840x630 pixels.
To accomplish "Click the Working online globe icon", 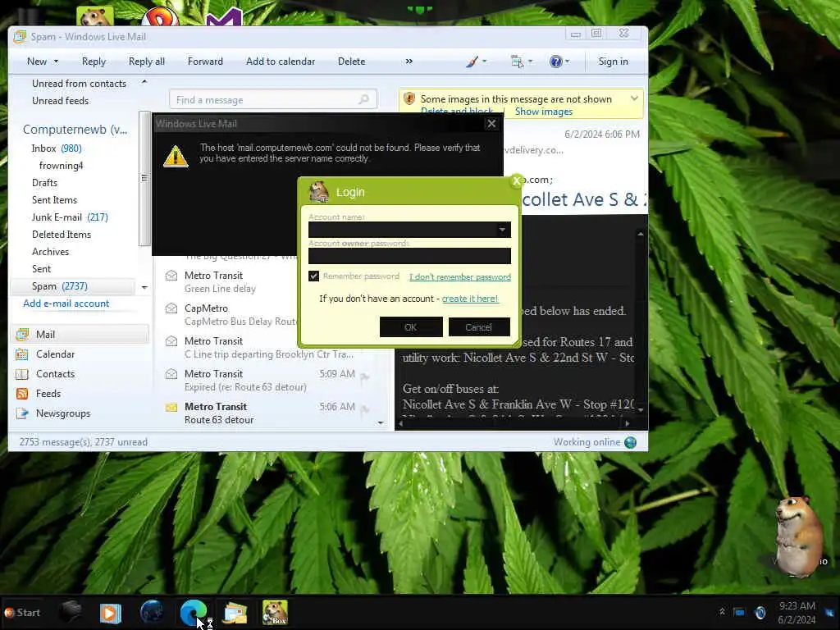I will (x=631, y=442).
